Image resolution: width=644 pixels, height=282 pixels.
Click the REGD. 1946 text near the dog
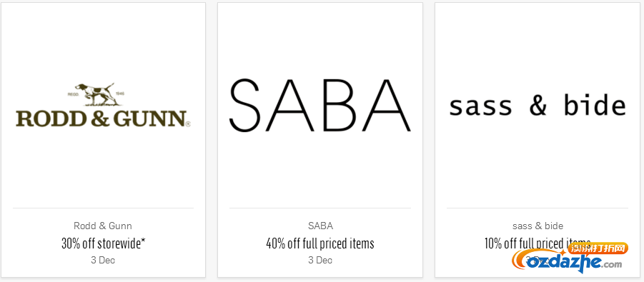coord(96,94)
